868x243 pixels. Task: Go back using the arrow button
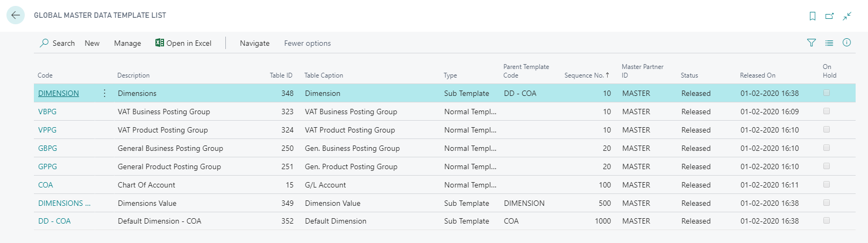pyautogui.click(x=16, y=15)
